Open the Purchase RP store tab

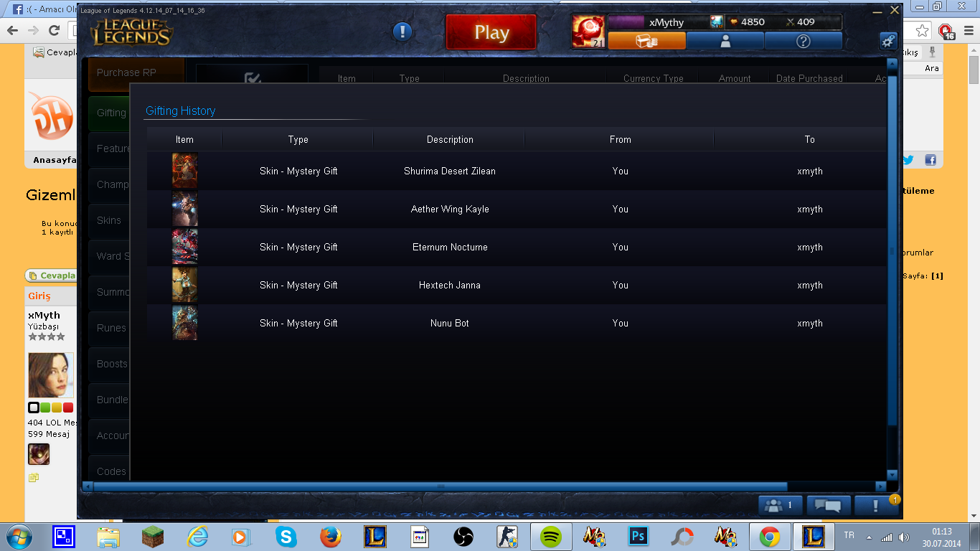point(136,73)
